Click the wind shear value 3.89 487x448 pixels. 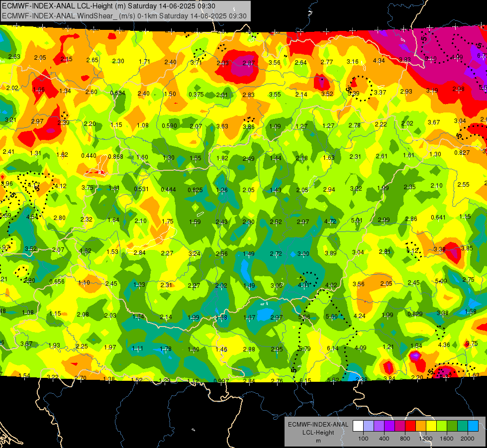330,253
